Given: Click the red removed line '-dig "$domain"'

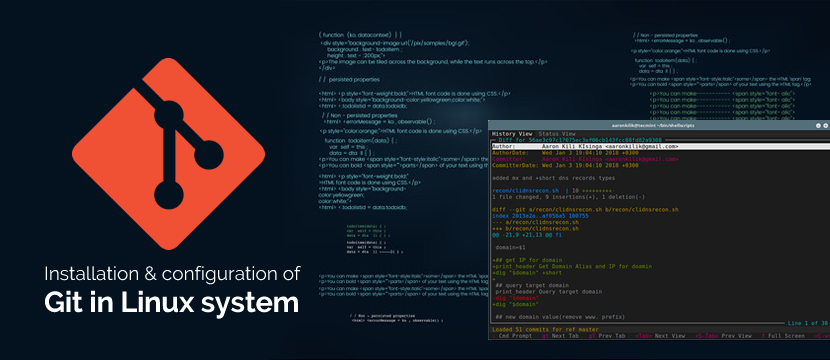Looking at the screenshot, I should (516, 298).
